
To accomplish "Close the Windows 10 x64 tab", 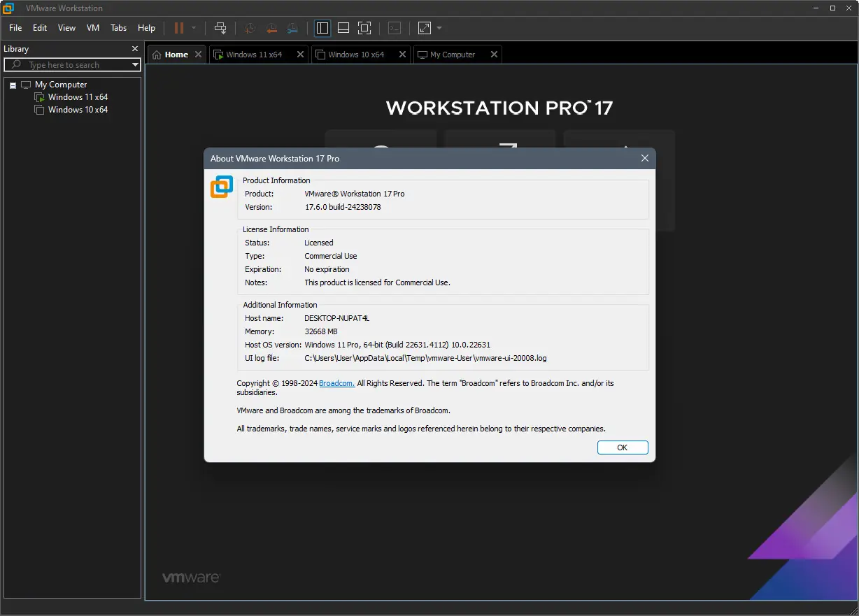I will 403,55.
